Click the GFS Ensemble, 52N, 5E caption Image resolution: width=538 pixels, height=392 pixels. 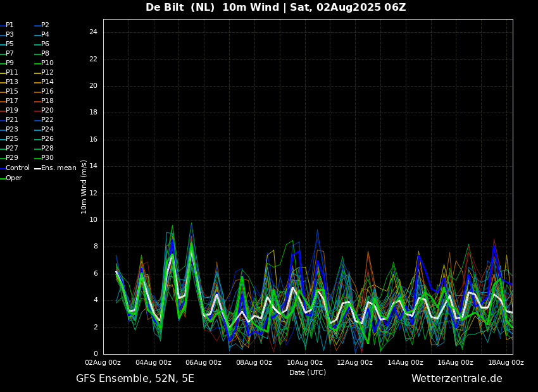tap(135, 379)
